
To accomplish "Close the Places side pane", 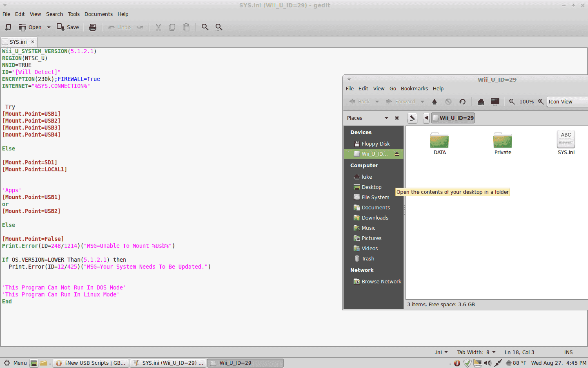I will pos(397,118).
